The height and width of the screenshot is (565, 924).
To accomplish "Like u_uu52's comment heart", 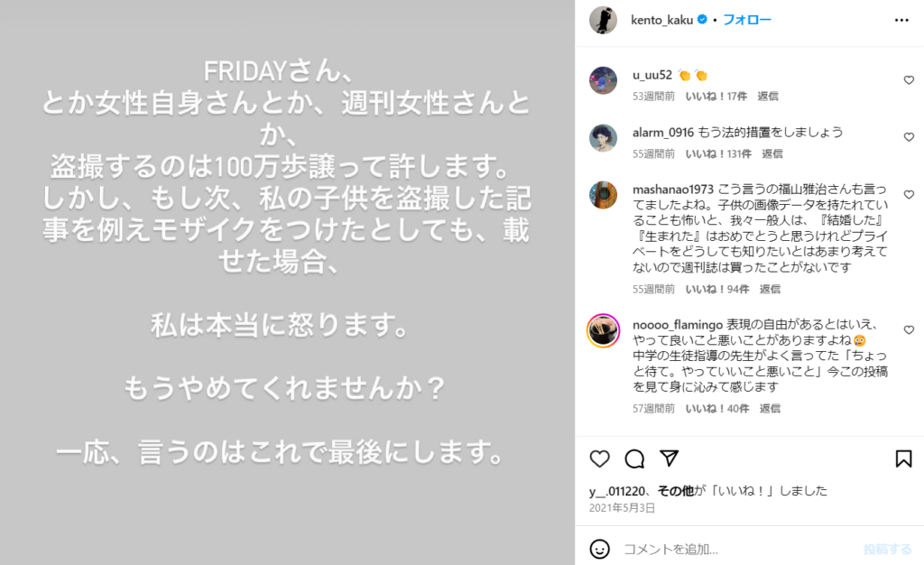I will [909, 80].
